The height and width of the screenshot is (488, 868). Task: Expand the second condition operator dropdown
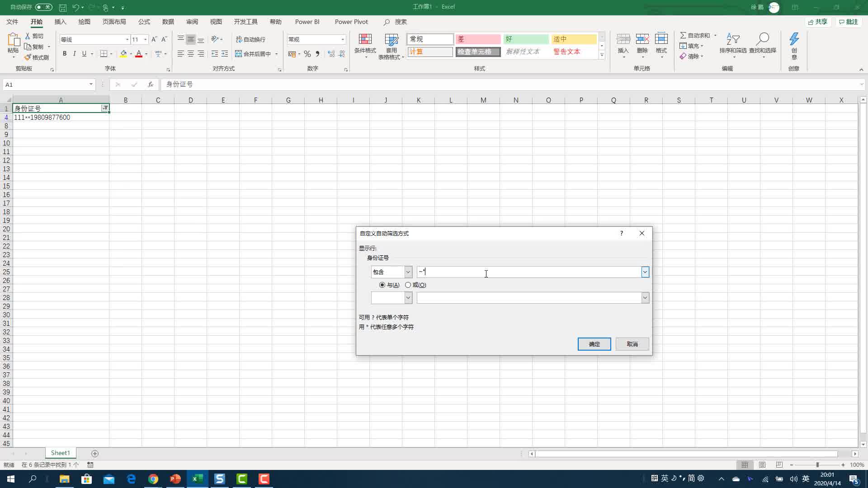point(408,298)
